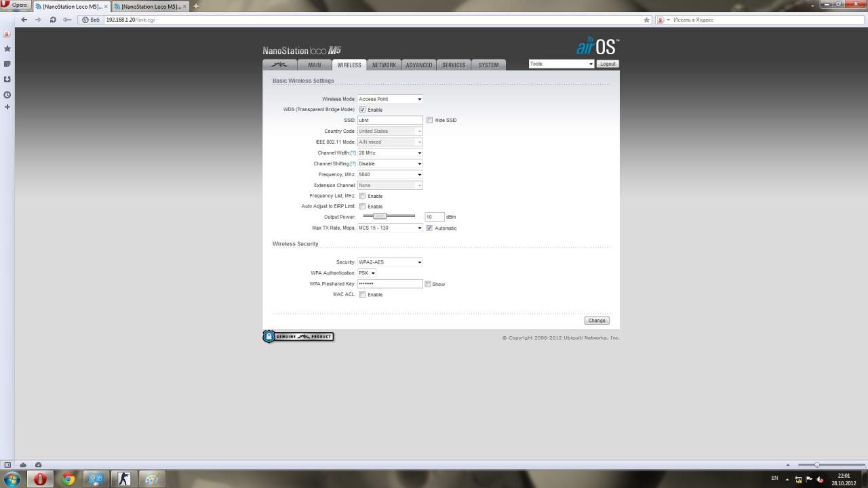Click the Logout button
The image size is (868, 488).
pos(608,64)
